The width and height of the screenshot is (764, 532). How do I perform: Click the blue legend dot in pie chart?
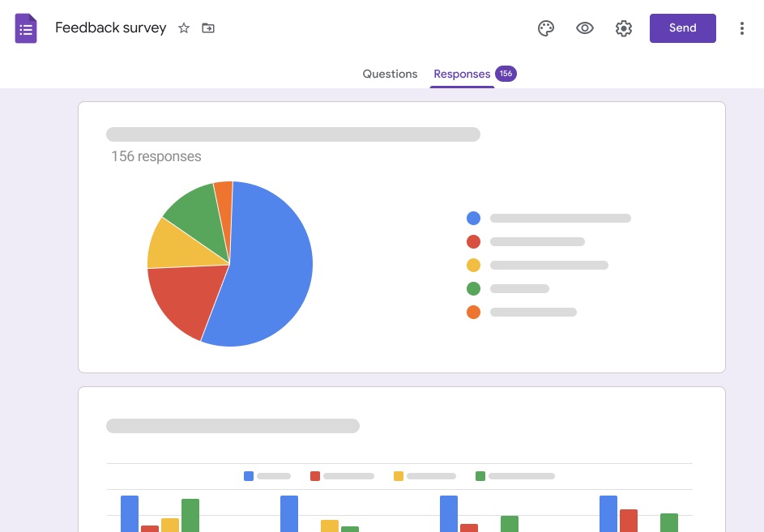click(473, 218)
